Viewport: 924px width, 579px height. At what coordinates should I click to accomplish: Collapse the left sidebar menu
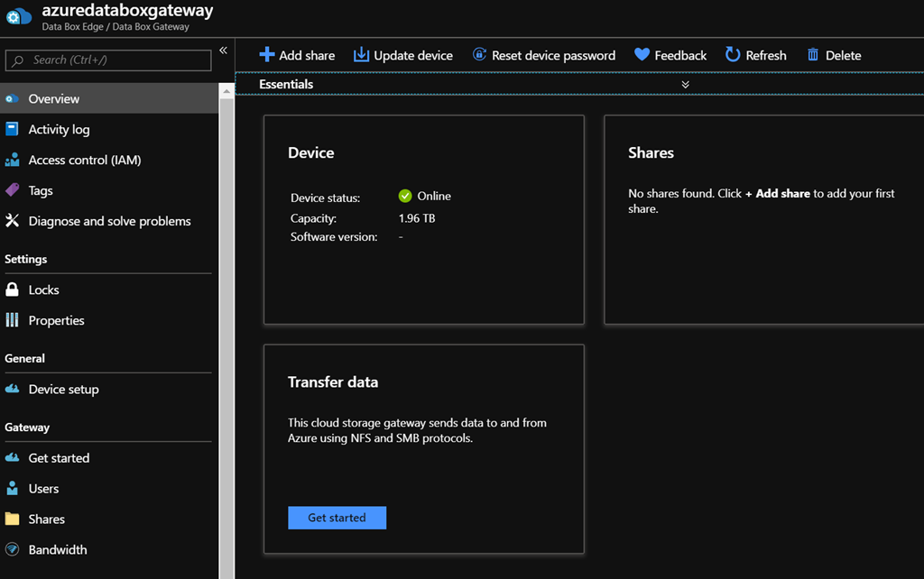[224, 51]
